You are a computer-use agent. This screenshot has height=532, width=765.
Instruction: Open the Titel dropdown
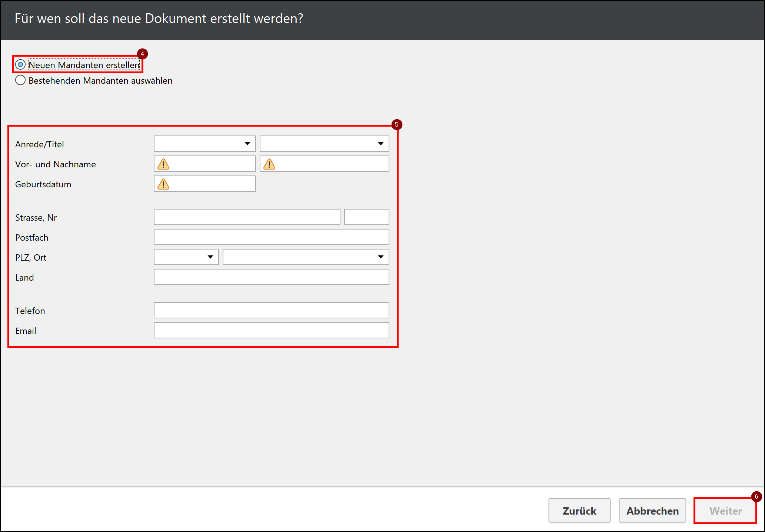380,144
